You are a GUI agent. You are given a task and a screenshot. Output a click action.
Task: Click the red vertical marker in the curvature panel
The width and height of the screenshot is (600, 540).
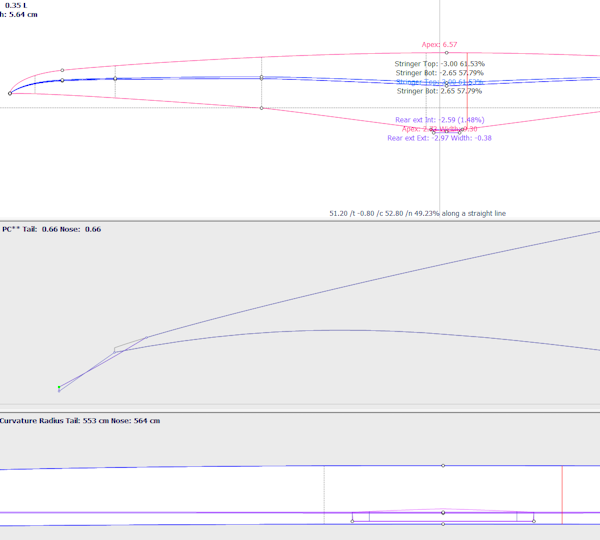[x=562, y=494]
